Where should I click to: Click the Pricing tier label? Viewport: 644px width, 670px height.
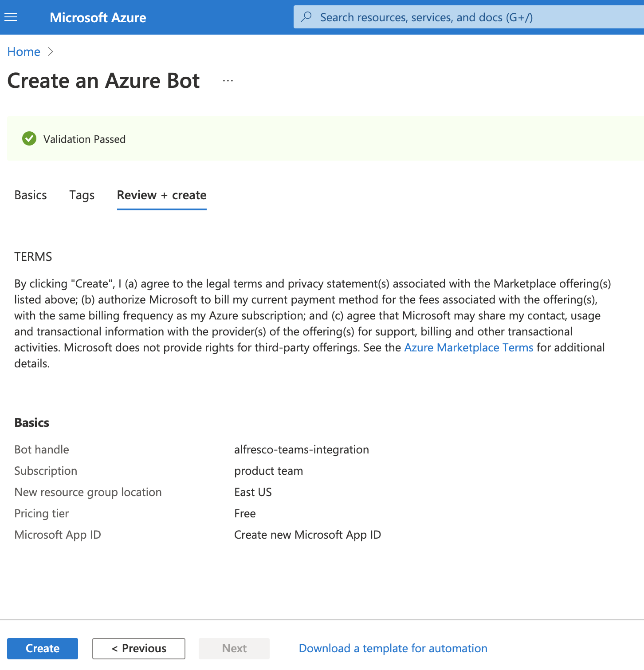coord(42,514)
